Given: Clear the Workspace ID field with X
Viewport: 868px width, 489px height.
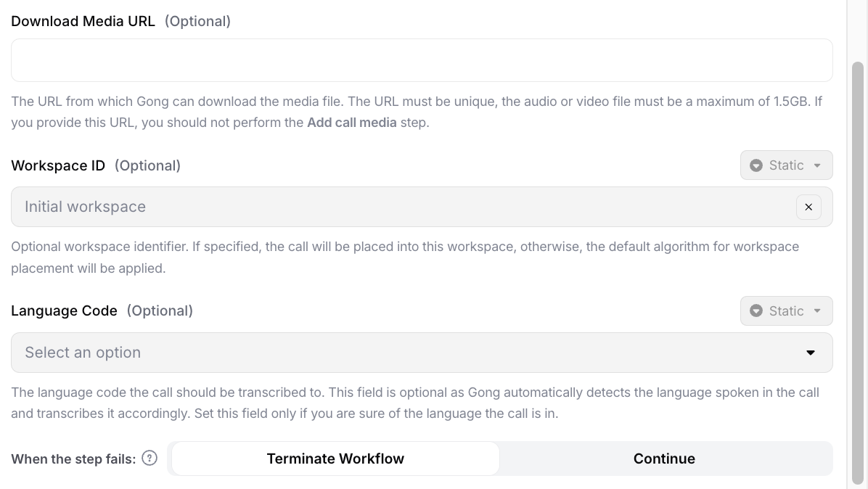Looking at the screenshot, I should pyautogui.click(x=808, y=207).
